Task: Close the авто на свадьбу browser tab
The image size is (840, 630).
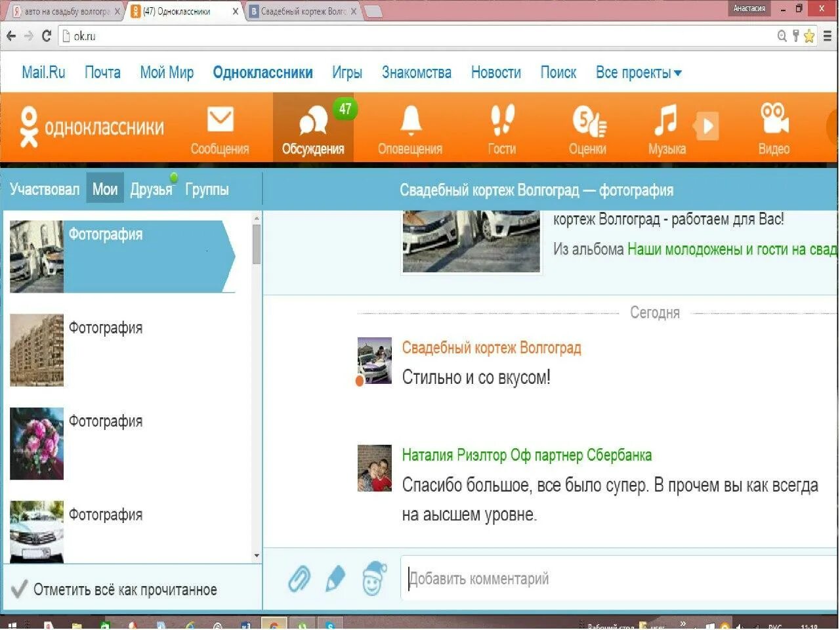Action: coord(117,11)
